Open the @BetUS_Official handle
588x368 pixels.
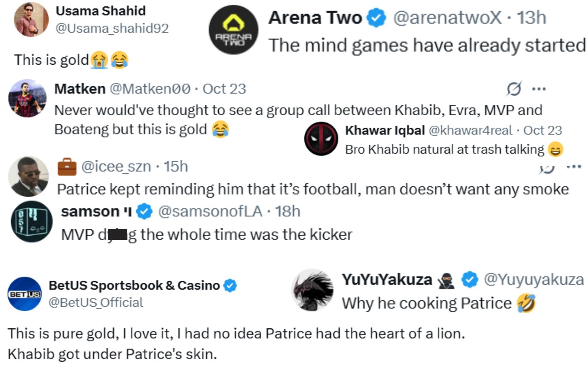click(x=96, y=303)
